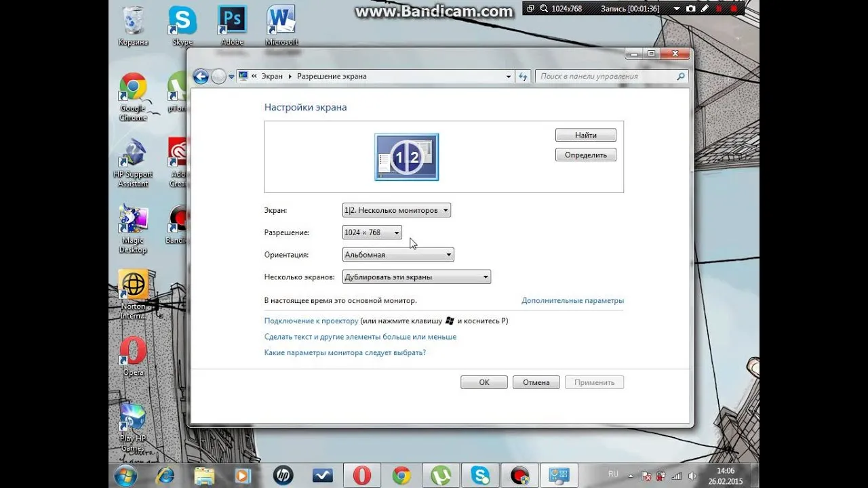
Task: Click the Экран breadcrumb in address bar
Action: point(272,77)
